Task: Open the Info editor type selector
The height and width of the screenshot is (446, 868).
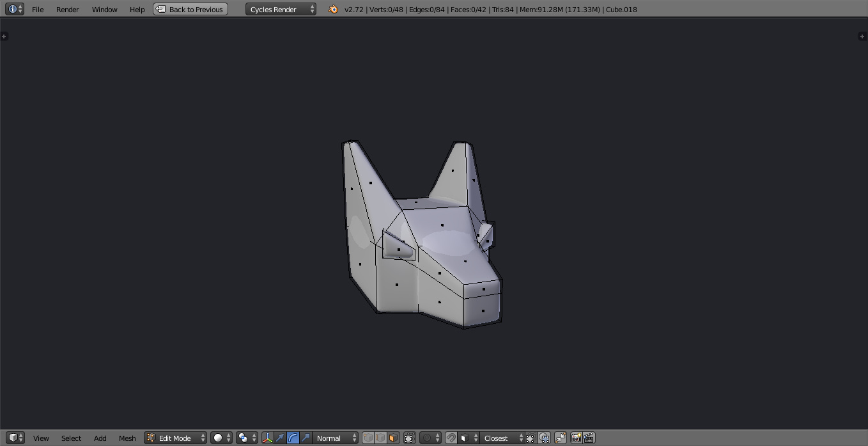Action: (15, 9)
